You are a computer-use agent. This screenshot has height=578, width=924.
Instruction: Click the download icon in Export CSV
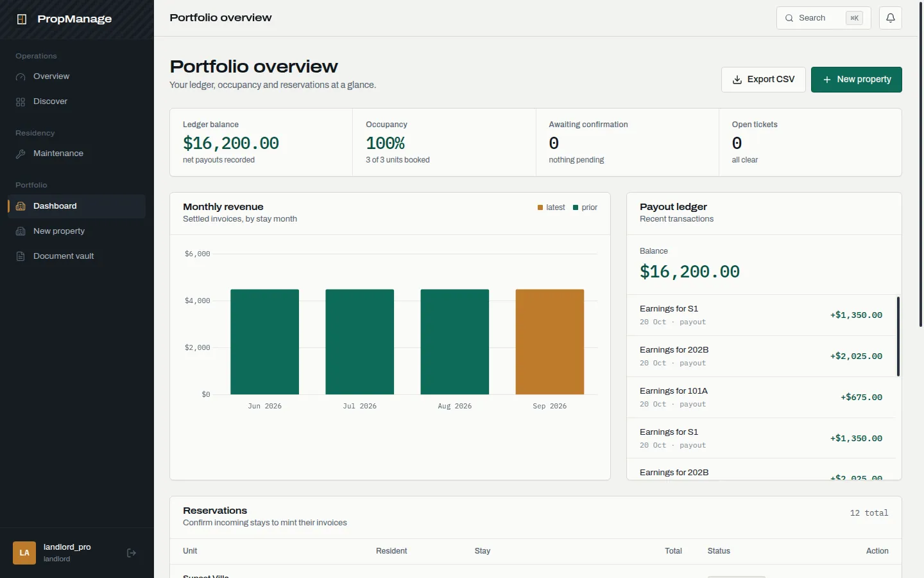click(x=737, y=80)
